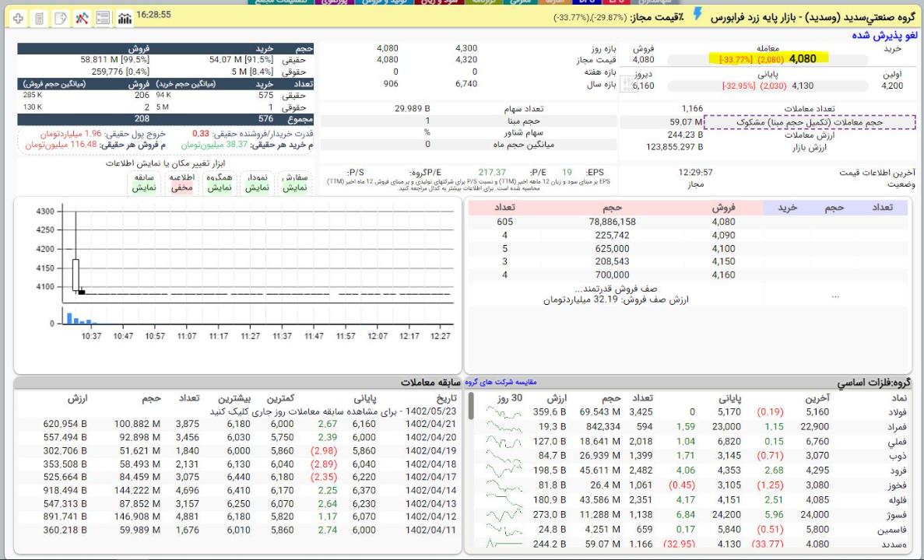Click the list layout icon in the toolbar

pos(103,18)
